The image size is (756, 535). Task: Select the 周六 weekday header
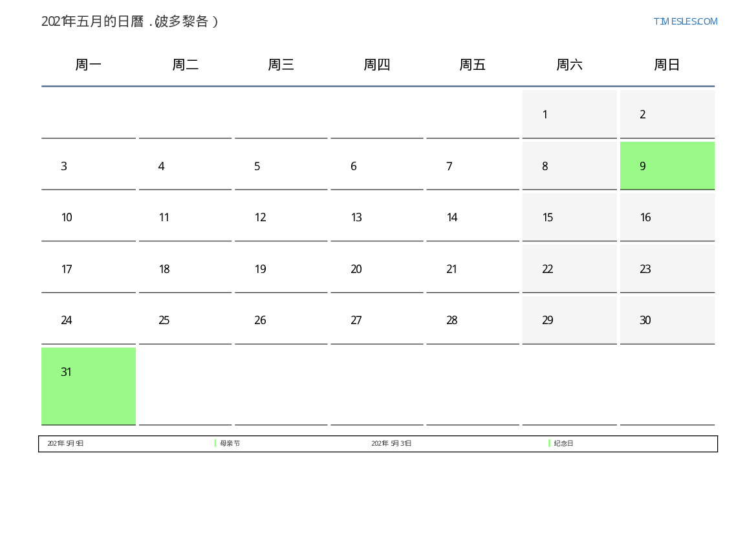click(x=569, y=65)
